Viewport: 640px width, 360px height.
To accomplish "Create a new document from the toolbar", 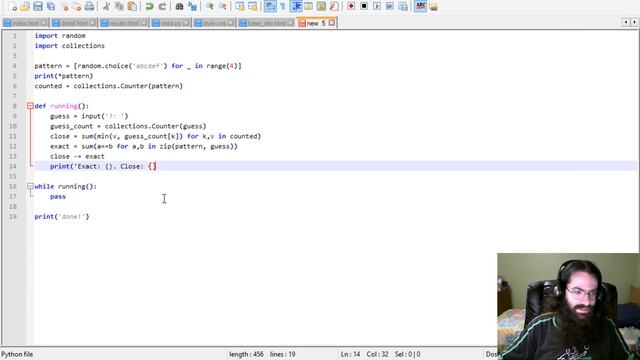I will click(12, 6).
